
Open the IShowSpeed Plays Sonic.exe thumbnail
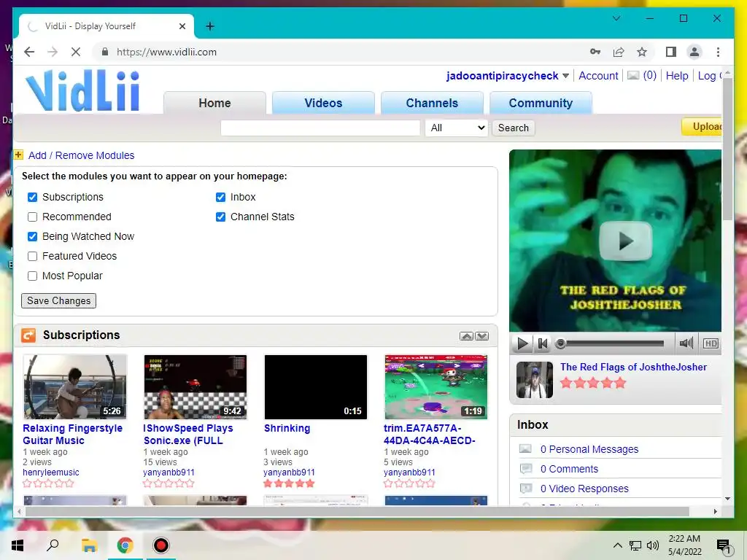[x=196, y=386]
